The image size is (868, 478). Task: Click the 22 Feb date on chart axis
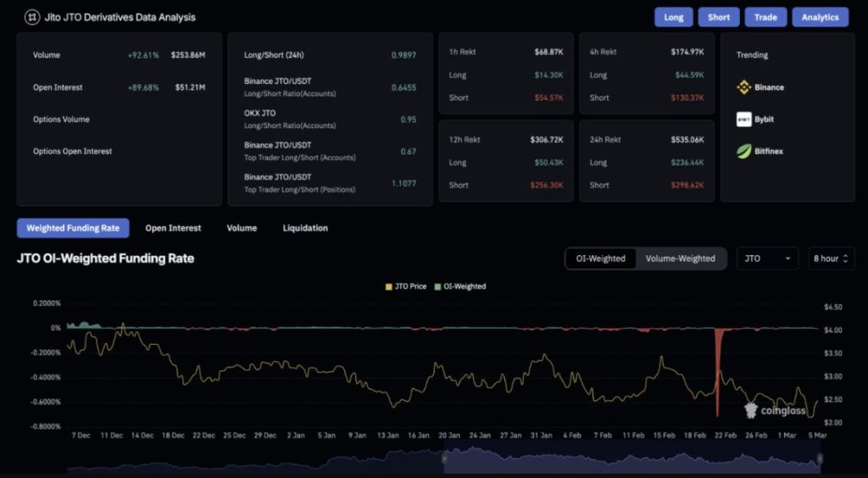(x=726, y=436)
